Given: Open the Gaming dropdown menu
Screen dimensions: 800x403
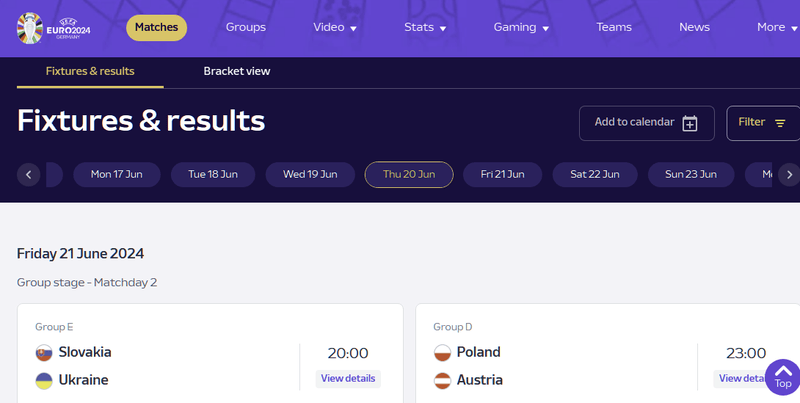Looking at the screenshot, I should [x=521, y=28].
